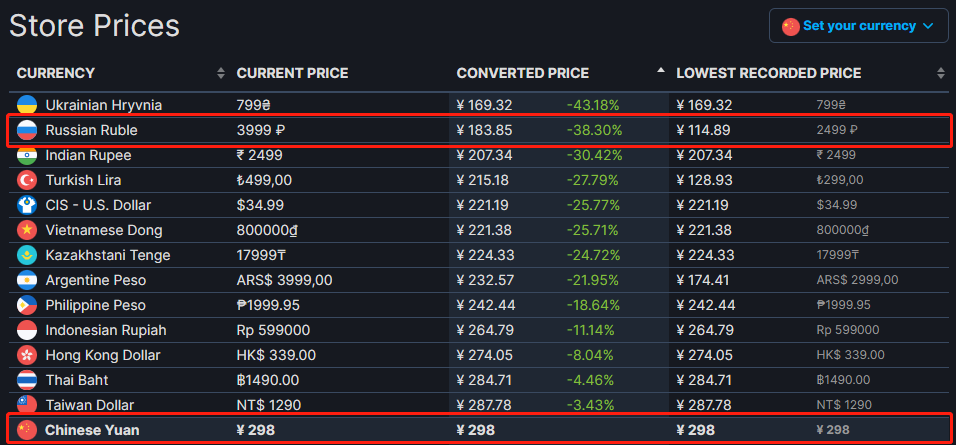The image size is (956, 445).
Task: Select the Kazakhstani Tenge row
Action: (x=104, y=255)
